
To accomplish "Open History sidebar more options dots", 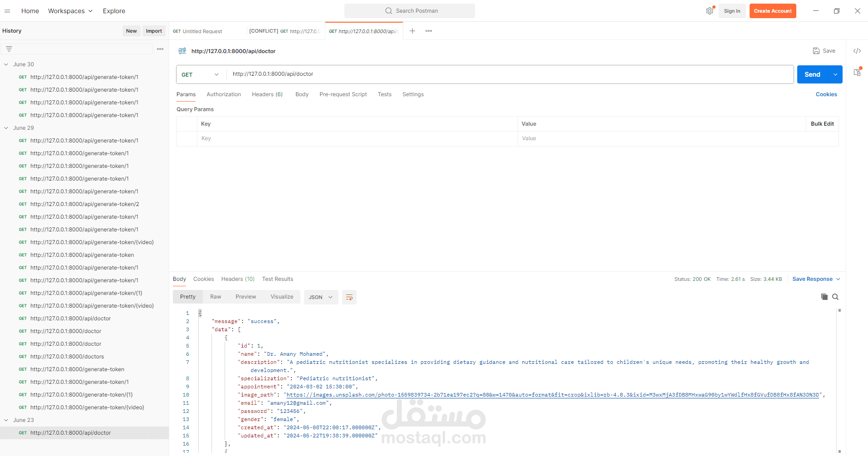I will pos(160,49).
